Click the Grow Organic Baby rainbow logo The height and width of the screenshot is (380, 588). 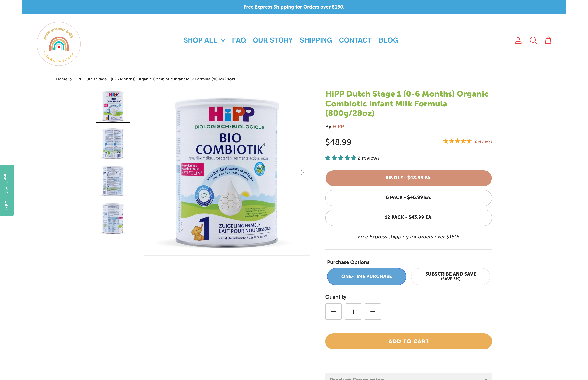click(59, 44)
